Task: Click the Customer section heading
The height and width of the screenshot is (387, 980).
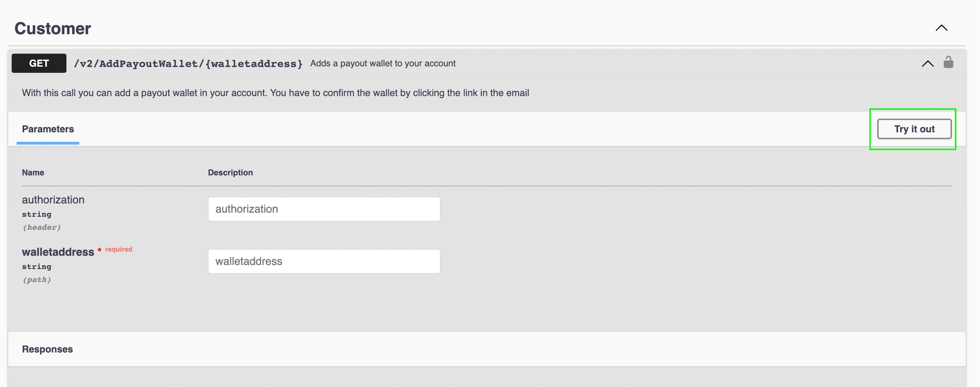Action: tap(53, 28)
